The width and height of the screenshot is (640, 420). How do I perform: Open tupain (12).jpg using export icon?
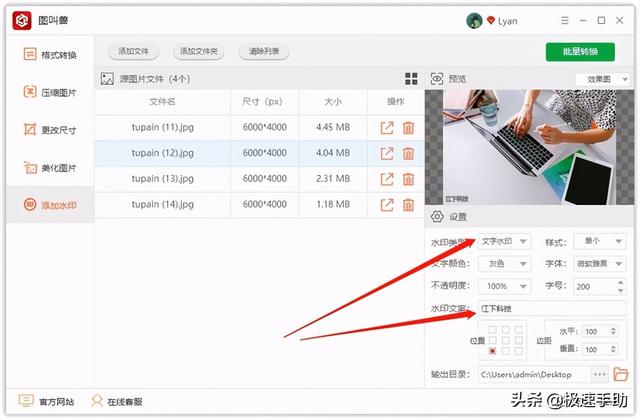tap(387, 154)
